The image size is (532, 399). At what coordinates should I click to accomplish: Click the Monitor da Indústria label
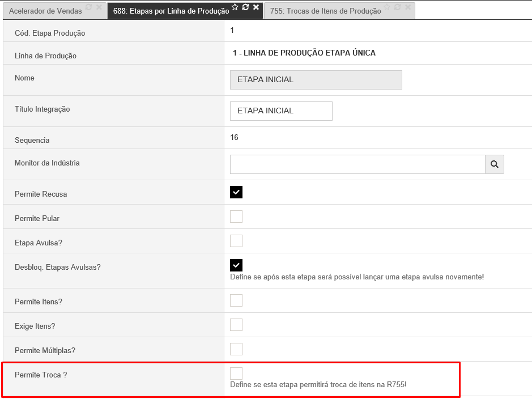click(x=47, y=163)
